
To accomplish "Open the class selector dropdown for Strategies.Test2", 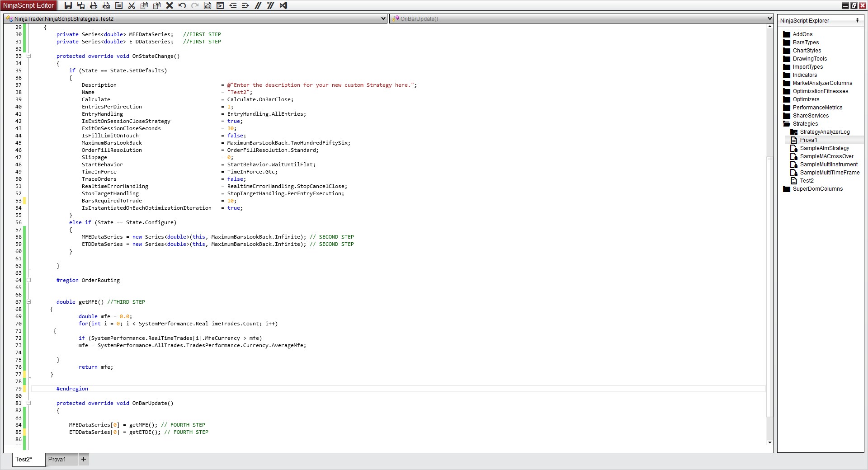I will click(383, 19).
